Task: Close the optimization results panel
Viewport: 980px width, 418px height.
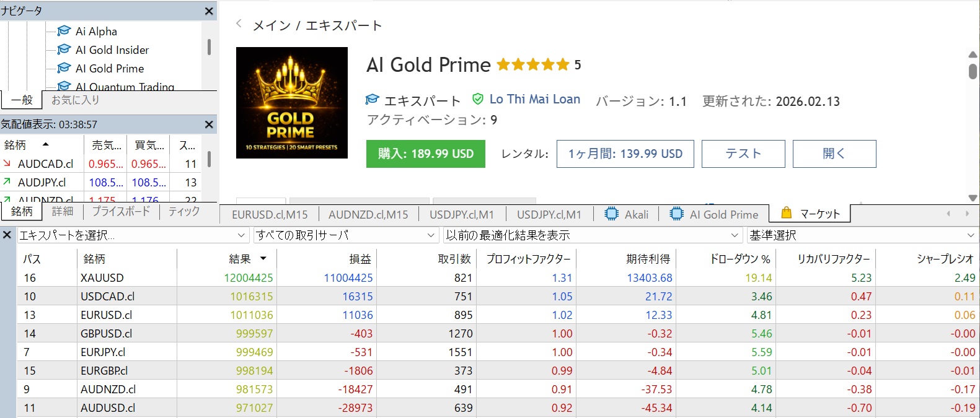Action: (x=7, y=235)
